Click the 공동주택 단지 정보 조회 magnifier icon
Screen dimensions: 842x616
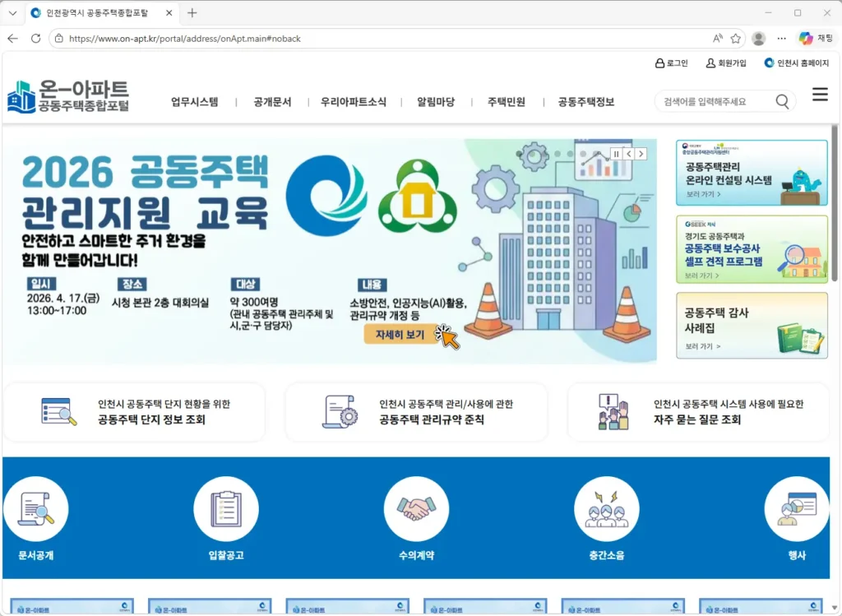[x=58, y=411]
